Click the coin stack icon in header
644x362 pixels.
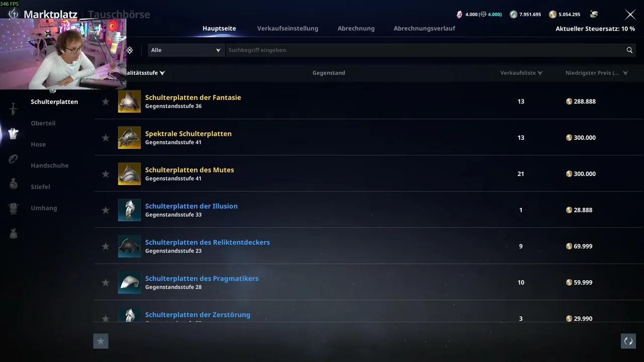tap(594, 14)
